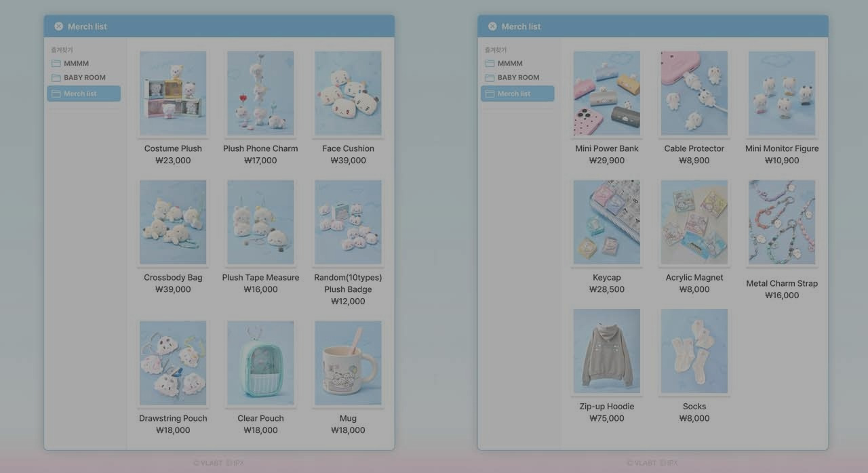Open the Crossbody Bag thumbnail
The width and height of the screenshot is (868, 473).
(173, 222)
